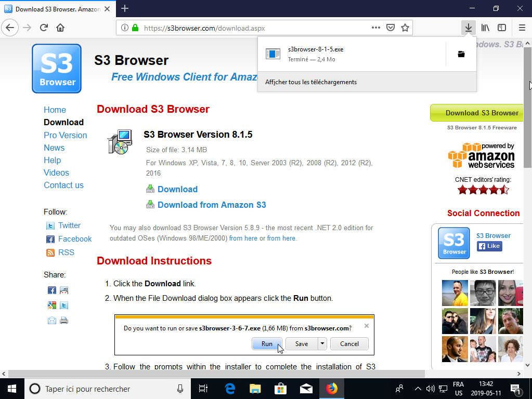
Task: Toggle the sidebar view icon
Action: tap(502, 28)
